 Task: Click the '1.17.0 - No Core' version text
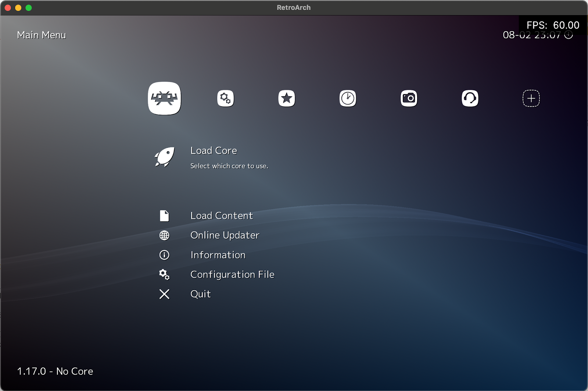pyautogui.click(x=55, y=371)
